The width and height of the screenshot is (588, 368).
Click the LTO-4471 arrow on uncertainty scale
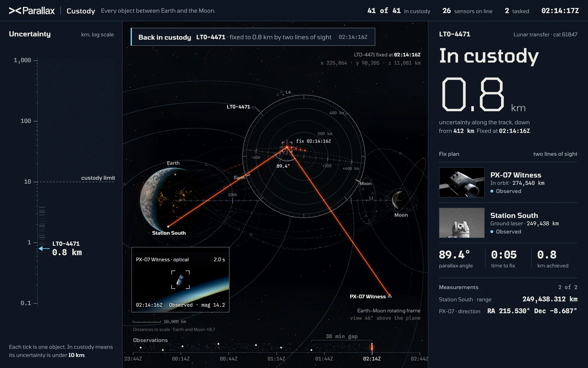(44, 248)
